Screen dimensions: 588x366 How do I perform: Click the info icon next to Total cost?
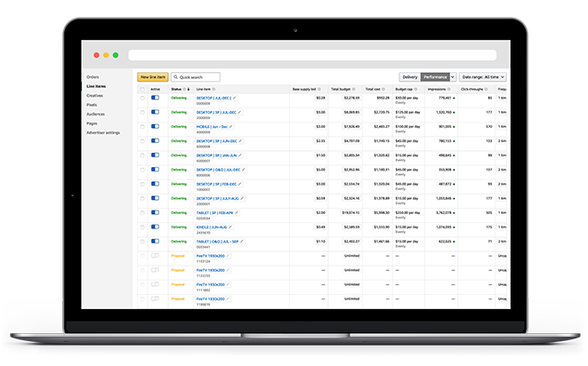[383, 89]
